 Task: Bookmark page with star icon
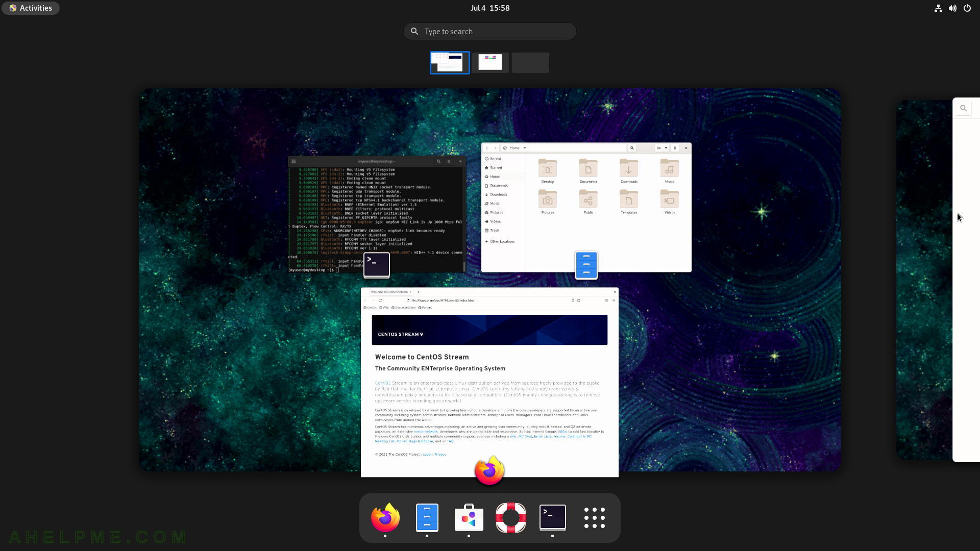(x=579, y=300)
